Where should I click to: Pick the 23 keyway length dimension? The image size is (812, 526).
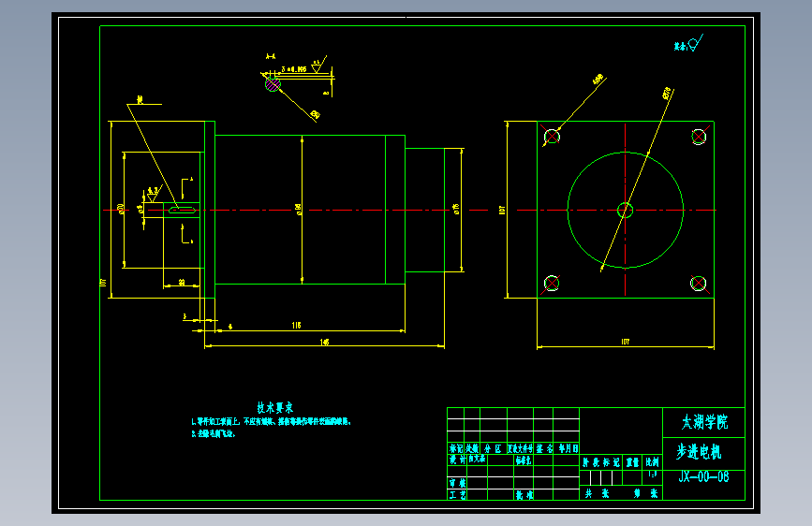tap(182, 282)
